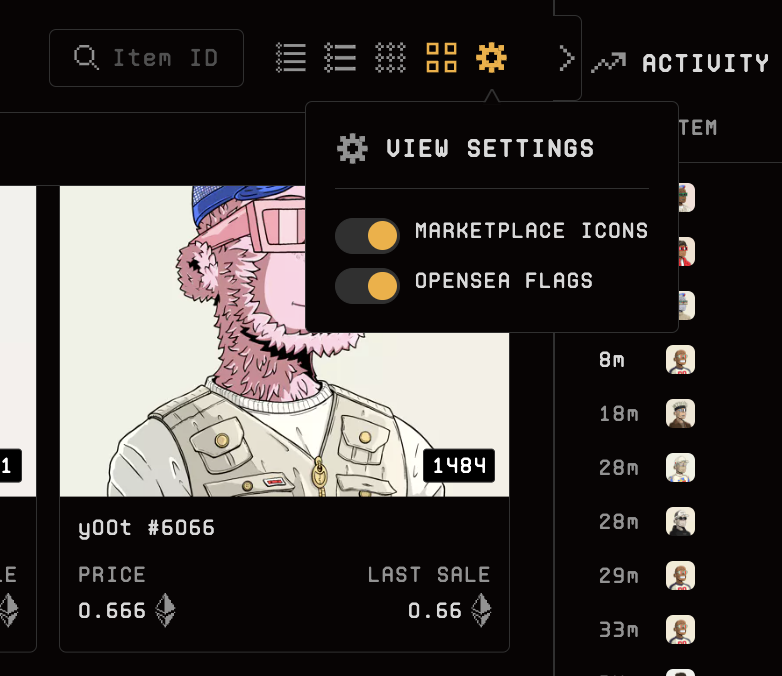The width and height of the screenshot is (782, 676).
Task: Click the View Settings header gear icon
Action: coord(353,149)
